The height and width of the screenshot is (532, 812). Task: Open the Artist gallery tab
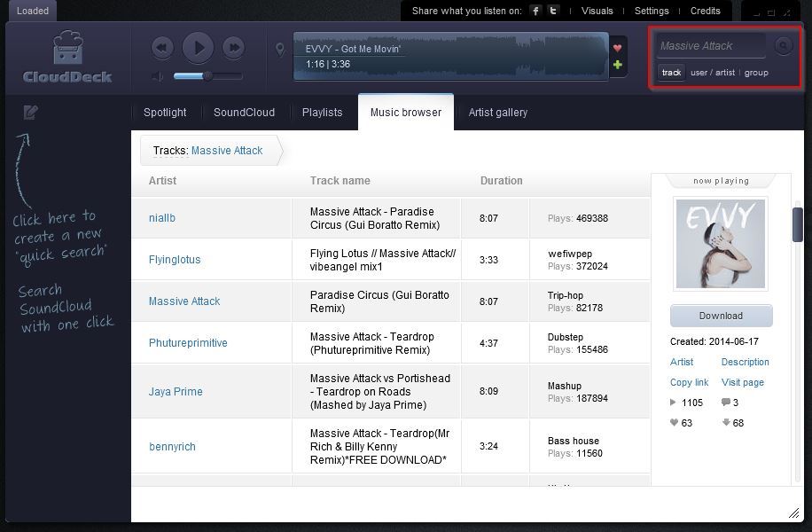[498, 113]
